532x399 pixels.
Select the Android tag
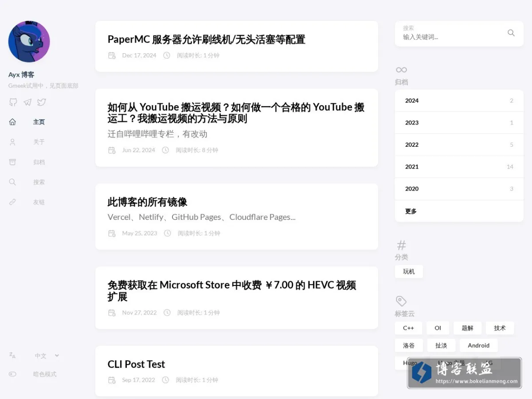point(479,345)
